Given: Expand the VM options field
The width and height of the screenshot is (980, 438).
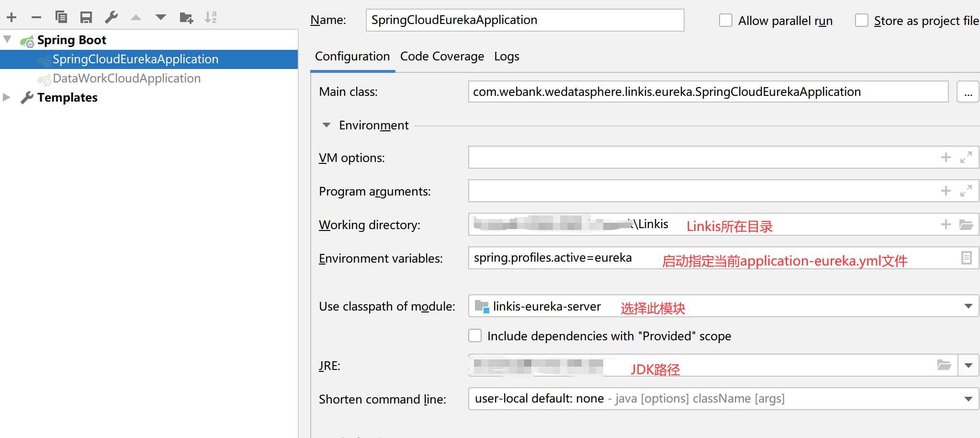Looking at the screenshot, I should pos(966,158).
